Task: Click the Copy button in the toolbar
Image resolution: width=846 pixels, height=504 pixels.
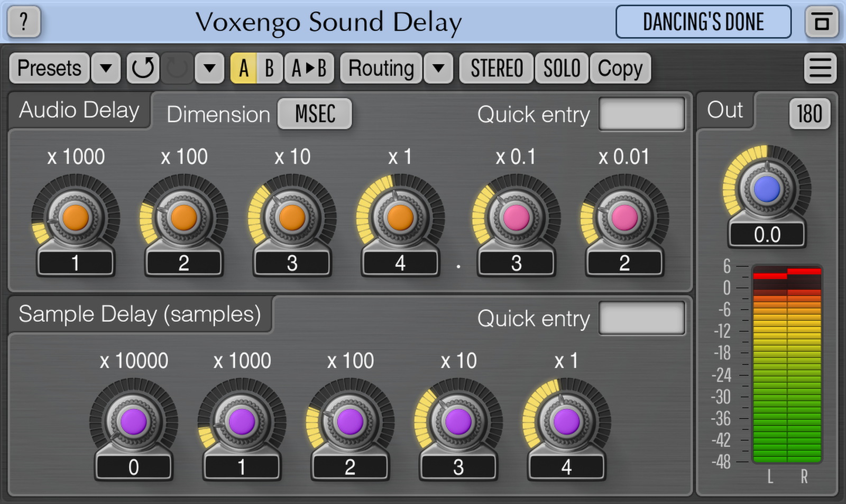Action: click(x=620, y=68)
